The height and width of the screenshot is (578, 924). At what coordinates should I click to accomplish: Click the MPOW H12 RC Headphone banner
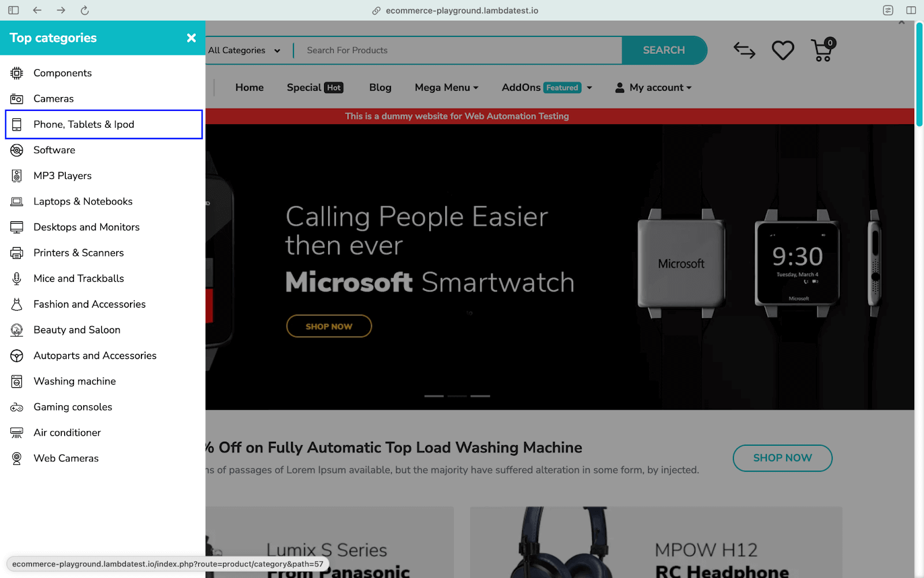(656, 542)
